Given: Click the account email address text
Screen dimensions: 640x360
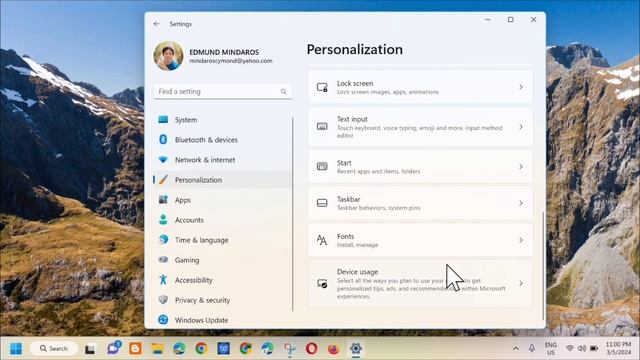Looking at the screenshot, I should [x=231, y=61].
